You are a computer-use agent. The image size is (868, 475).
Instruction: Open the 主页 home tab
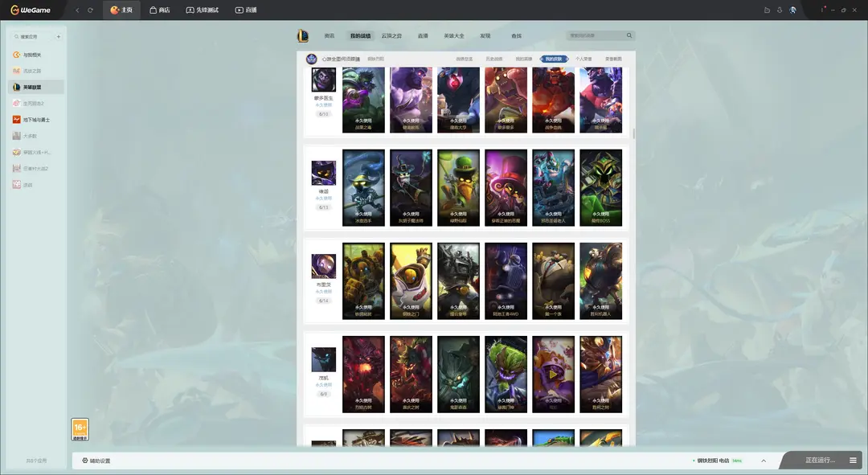[x=121, y=10]
